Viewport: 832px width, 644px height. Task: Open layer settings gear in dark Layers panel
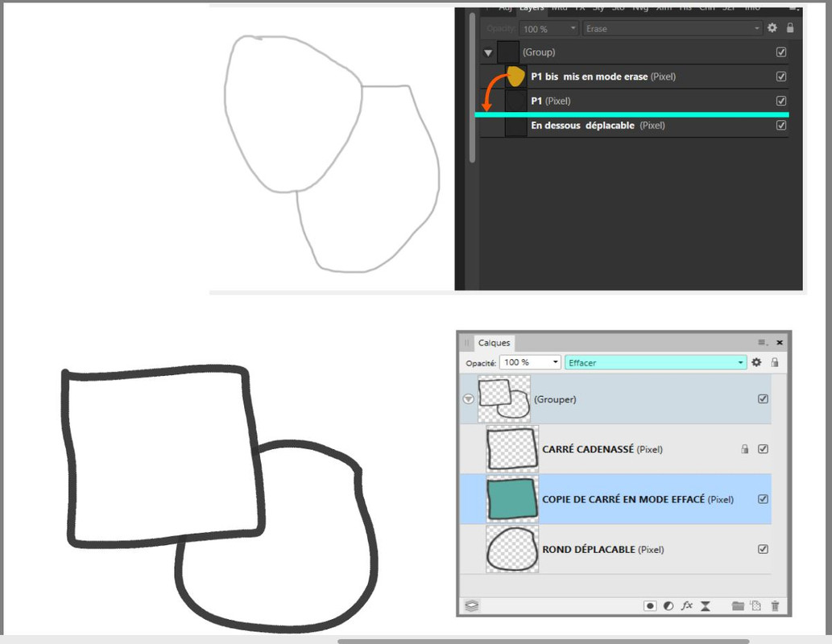772,28
